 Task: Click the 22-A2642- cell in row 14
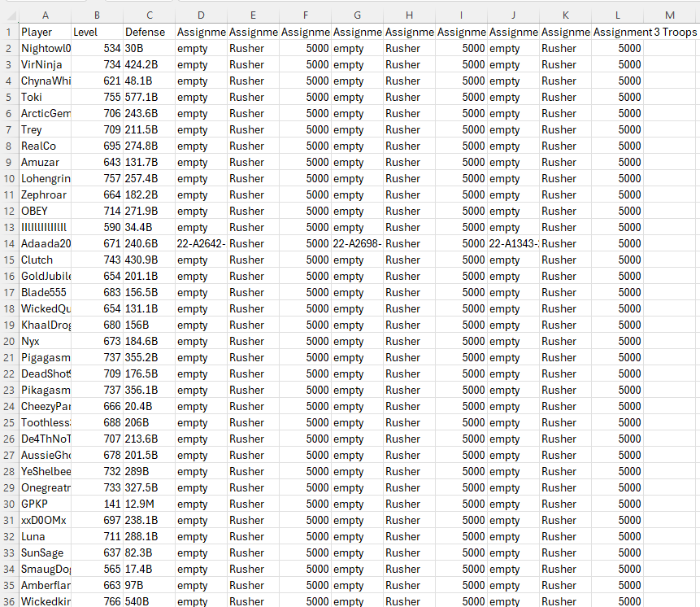click(200, 243)
